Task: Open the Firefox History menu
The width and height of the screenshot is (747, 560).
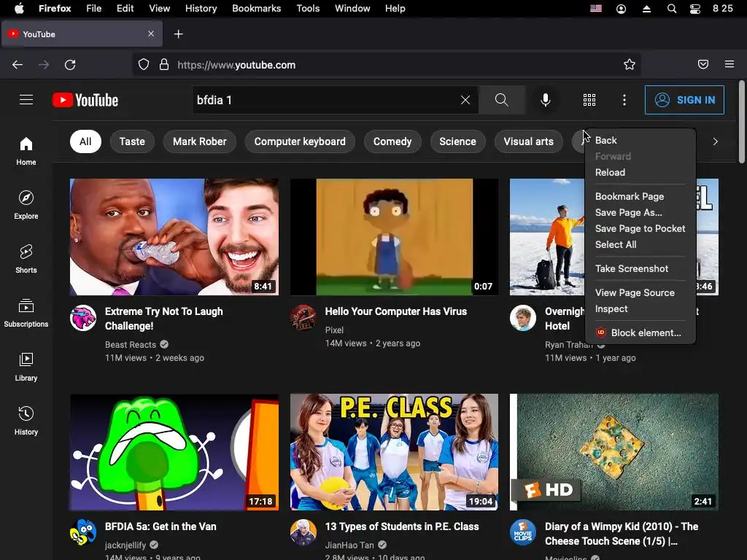Action: 201,9
